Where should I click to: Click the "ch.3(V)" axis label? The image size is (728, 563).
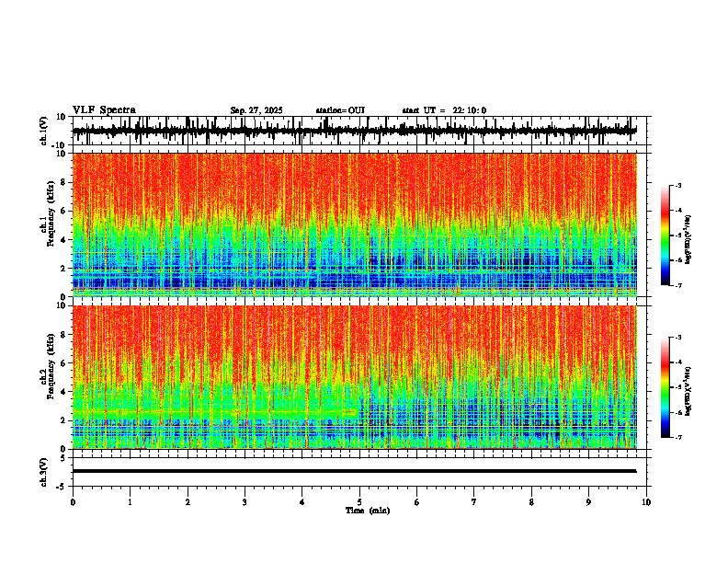pyautogui.click(x=44, y=472)
